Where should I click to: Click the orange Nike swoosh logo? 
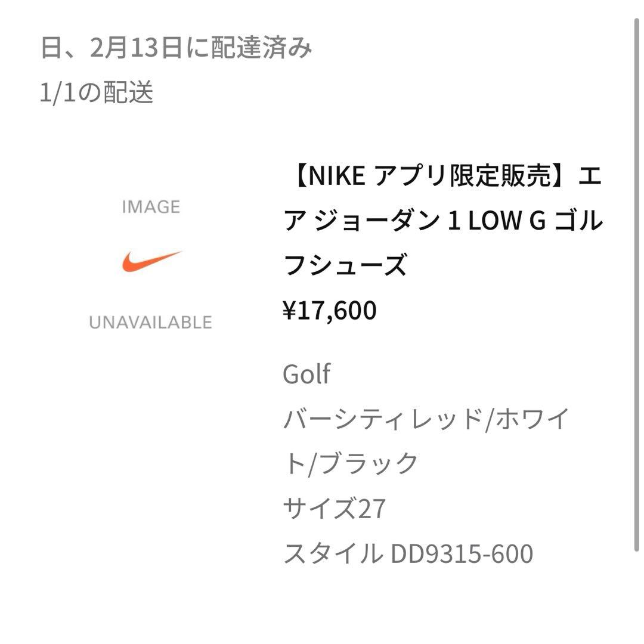coord(151,262)
